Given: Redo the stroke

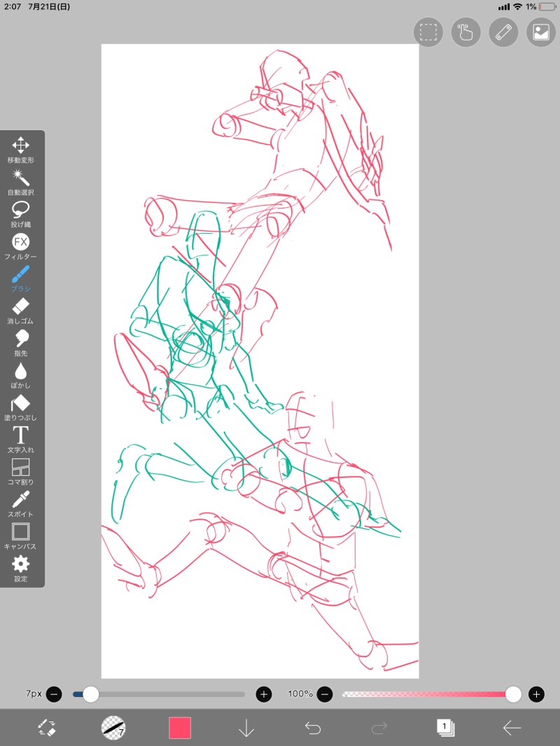Looking at the screenshot, I should 379,728.
